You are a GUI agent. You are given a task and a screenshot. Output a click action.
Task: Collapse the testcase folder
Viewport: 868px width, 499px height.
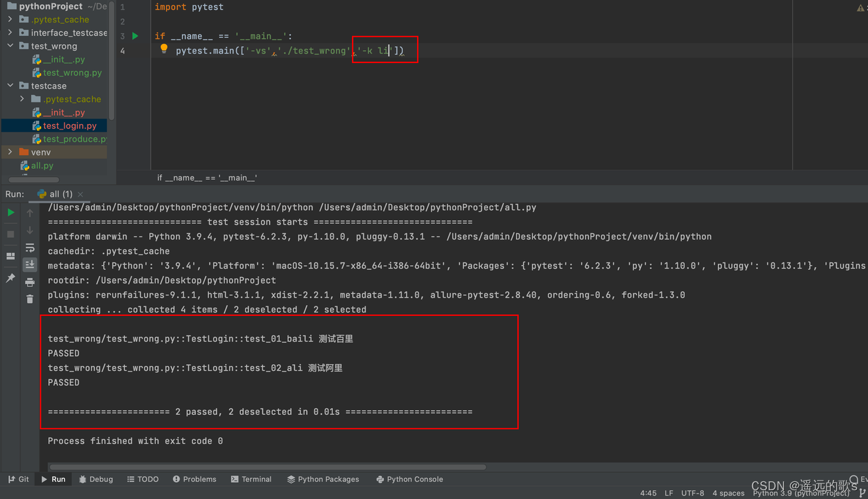(x=10, y=86)
